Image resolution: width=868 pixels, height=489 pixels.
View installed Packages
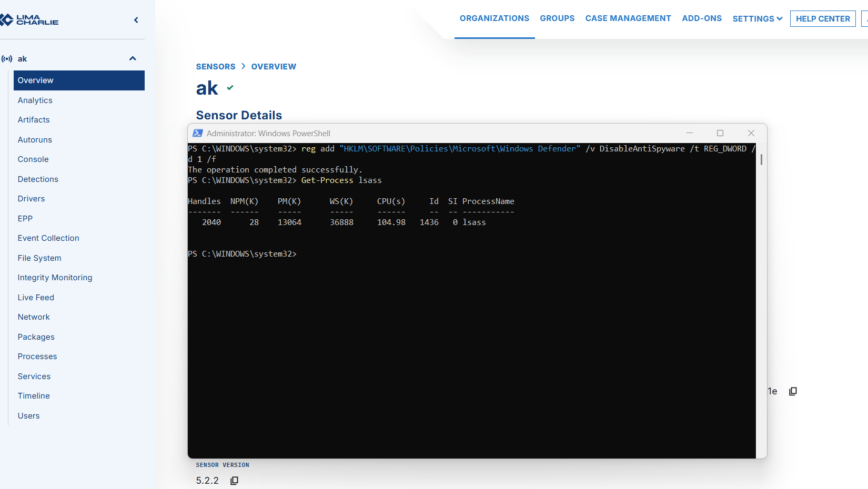click(36, 337)
